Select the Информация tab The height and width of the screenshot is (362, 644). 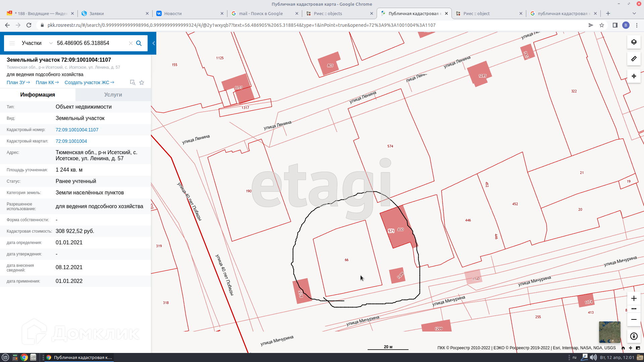pyautogui.click(x=38, y=95)
